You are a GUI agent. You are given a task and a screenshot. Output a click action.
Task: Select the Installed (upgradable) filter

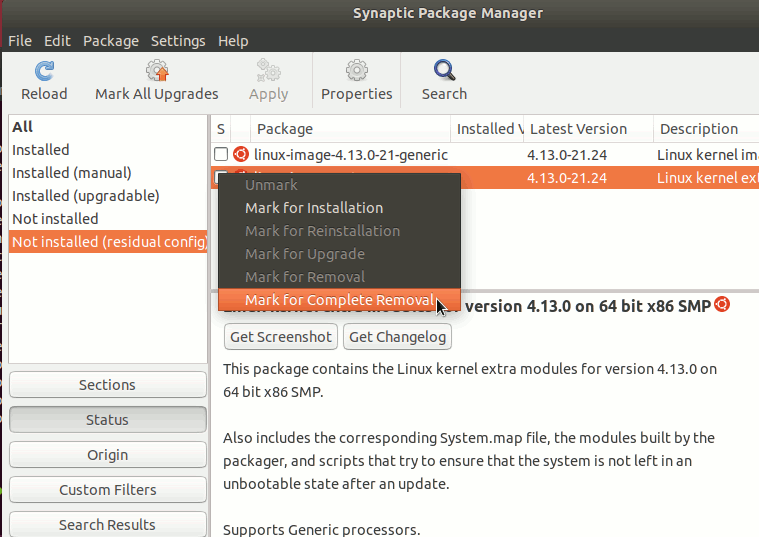(108, 196)
